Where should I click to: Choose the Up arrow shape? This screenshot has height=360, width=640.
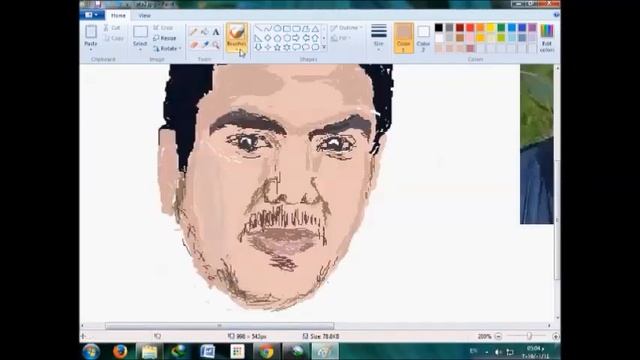(x=315, y=38)
